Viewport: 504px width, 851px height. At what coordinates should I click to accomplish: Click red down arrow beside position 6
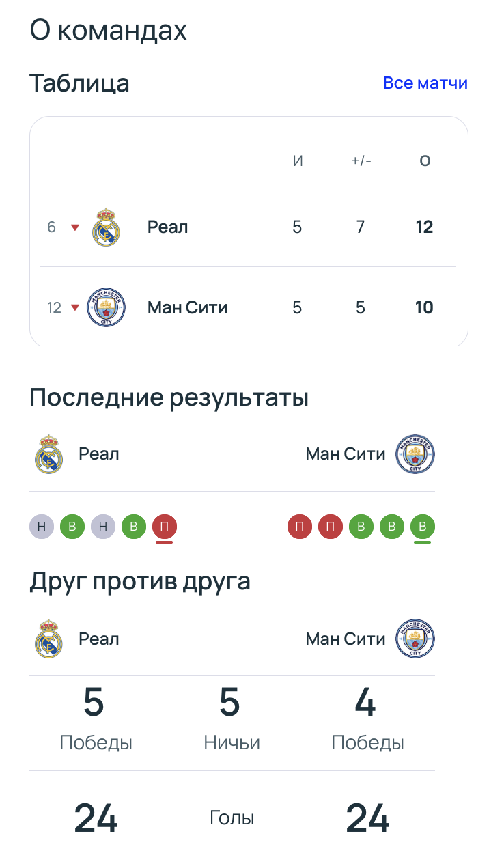pos(75,227)
